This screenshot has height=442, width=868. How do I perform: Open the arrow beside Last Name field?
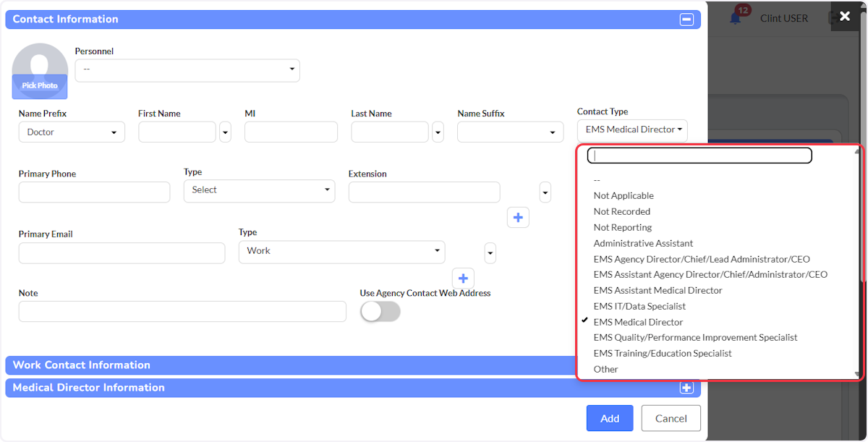coord(438,132)
